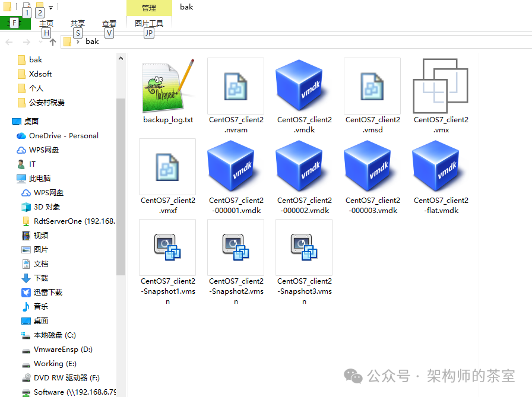Go back with the back arrow
Screen dimensions: 532x397
pyautogui.click(x=9, y=42)
